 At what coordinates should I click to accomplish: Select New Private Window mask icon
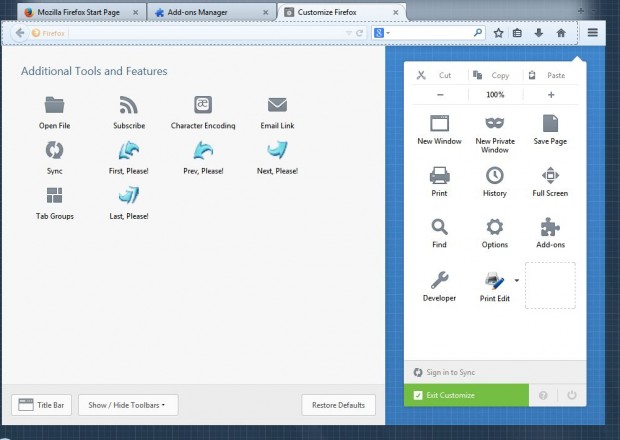coord(495,123)
